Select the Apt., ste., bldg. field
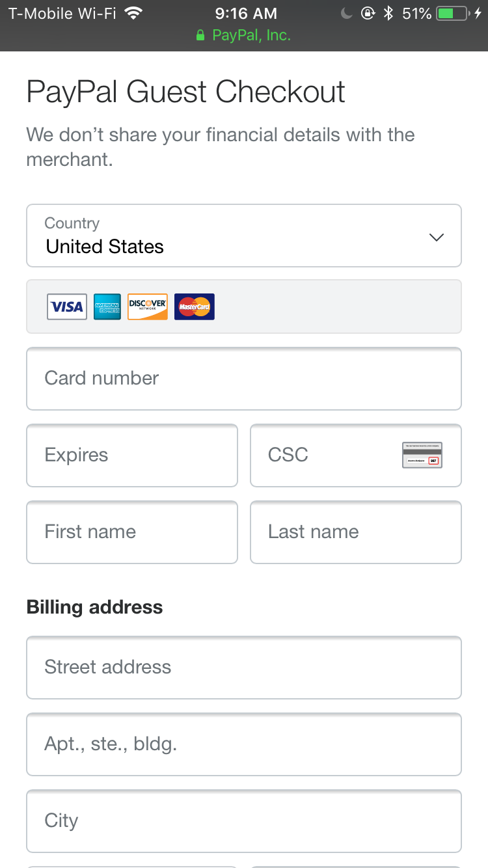Viewport: 488px width, 868px height. tap(244, 744)
